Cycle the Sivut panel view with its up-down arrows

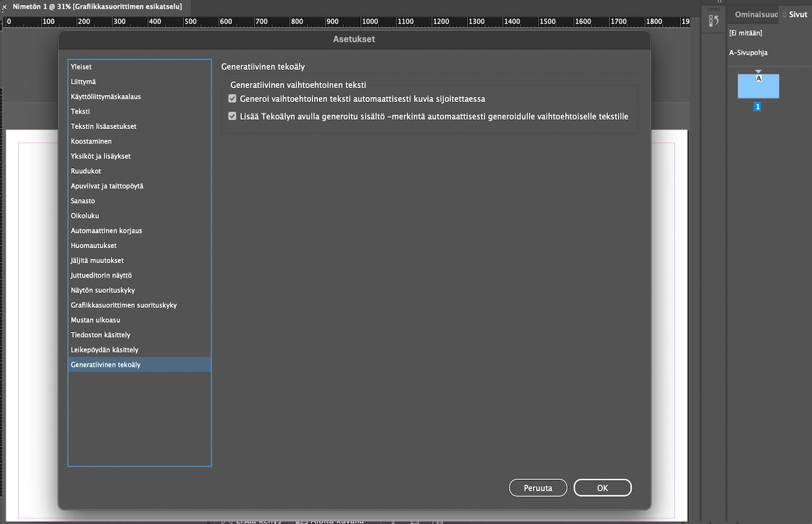pos(784,14)
